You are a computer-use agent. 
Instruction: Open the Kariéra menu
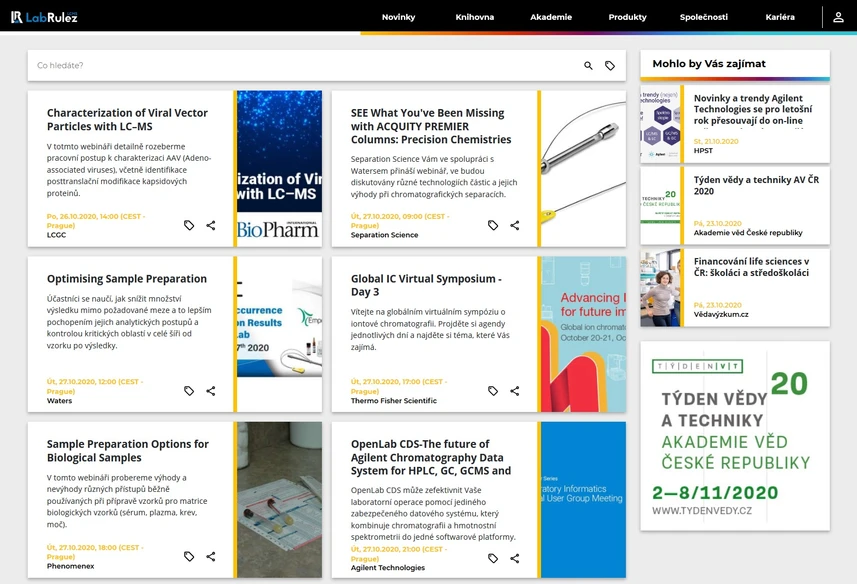[x=780, y=17]
